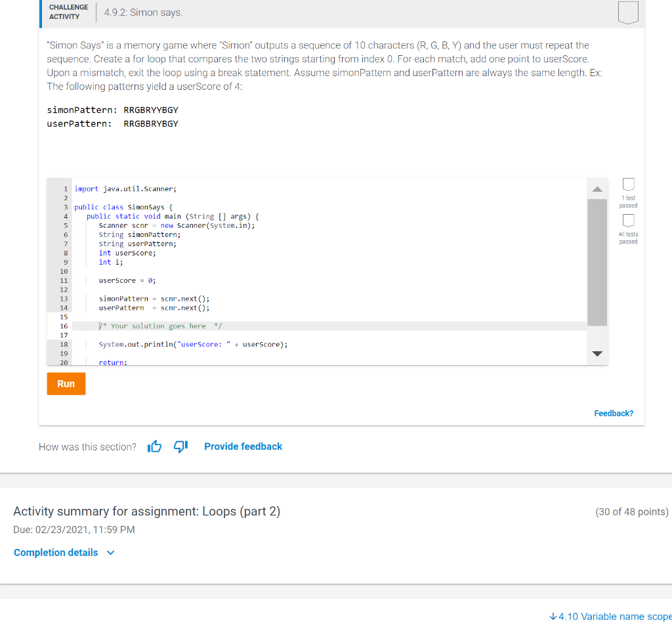This screenshot has width=672, height=627.
Task: Click the editor scrollbar down arrow
Action: pos(597,353)
